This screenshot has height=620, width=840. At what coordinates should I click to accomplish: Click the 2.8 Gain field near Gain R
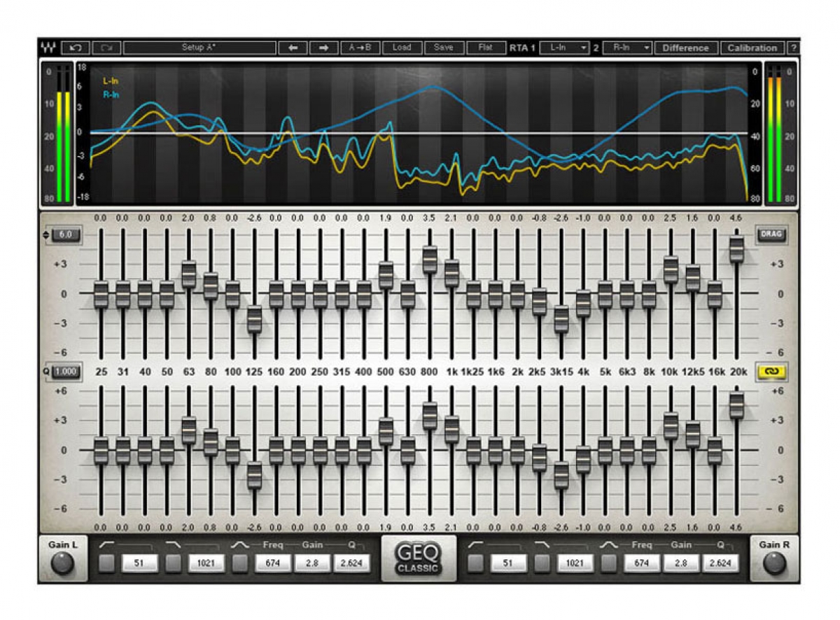click(682, 563)
